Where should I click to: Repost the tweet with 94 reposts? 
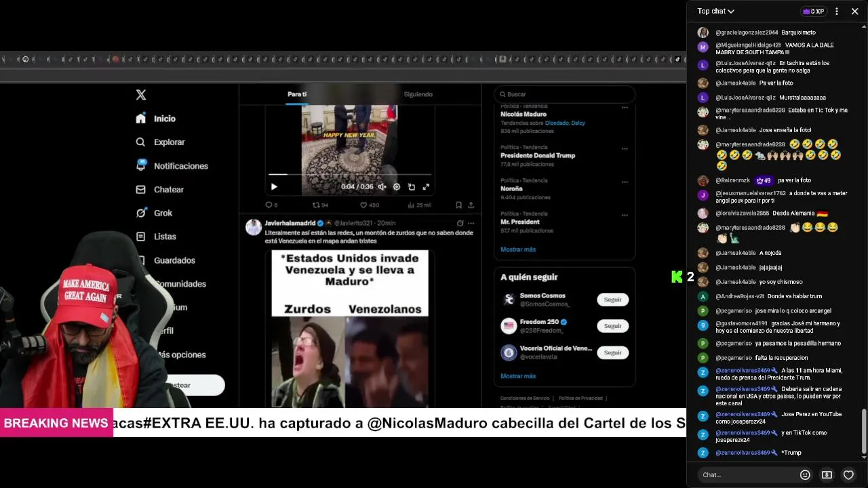[320, 205]
